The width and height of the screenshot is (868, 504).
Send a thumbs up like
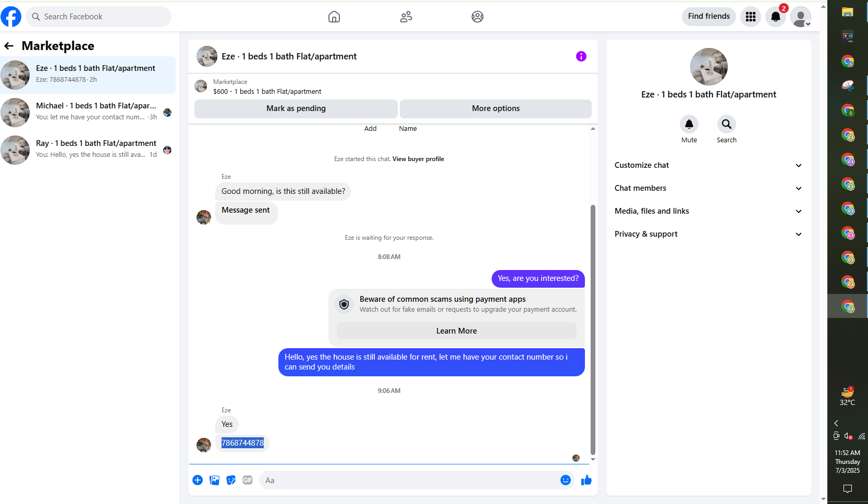586,480
